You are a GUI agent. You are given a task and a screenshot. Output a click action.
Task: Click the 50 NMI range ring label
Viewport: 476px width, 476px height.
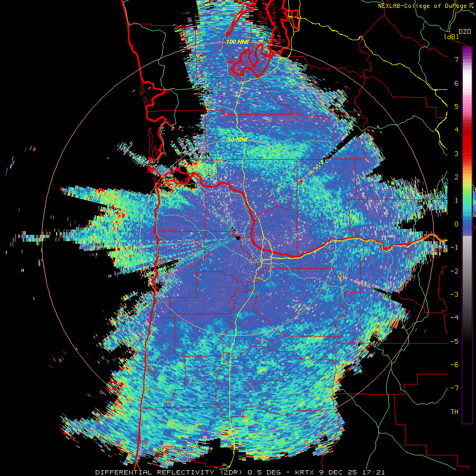[237, 140]
